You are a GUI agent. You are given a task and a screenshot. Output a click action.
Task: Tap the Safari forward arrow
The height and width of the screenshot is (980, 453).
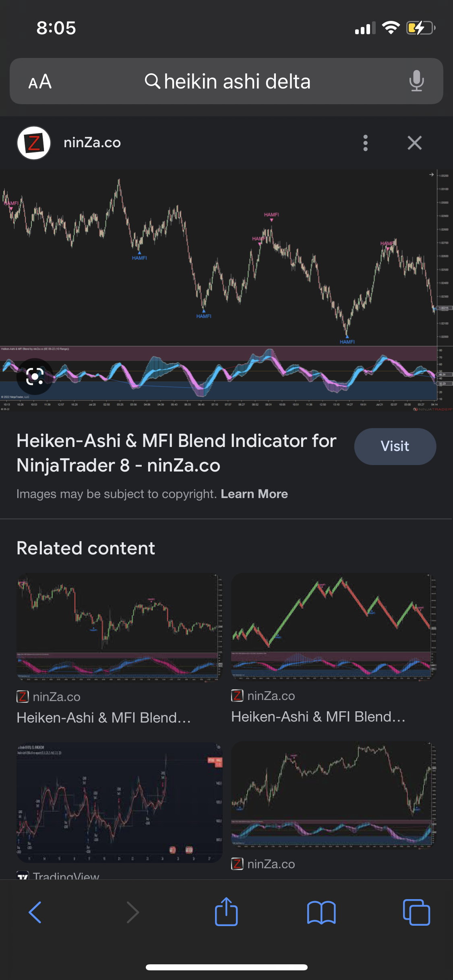[x=132, y=912]
